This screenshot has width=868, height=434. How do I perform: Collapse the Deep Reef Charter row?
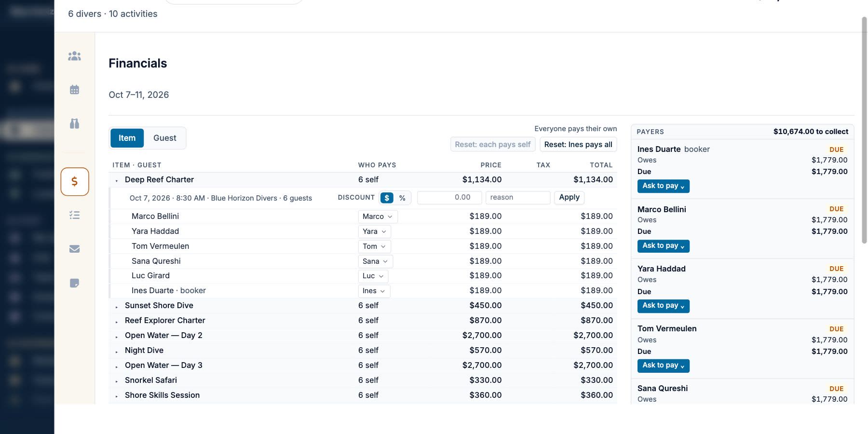point(117,180)
